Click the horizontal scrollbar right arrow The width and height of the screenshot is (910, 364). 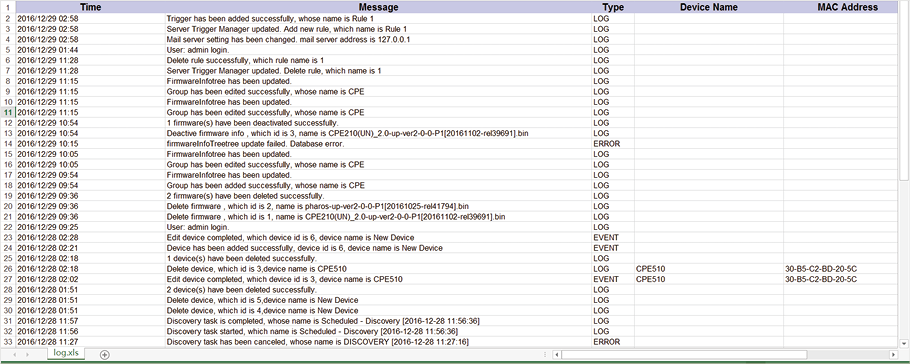tap(893, 354)
